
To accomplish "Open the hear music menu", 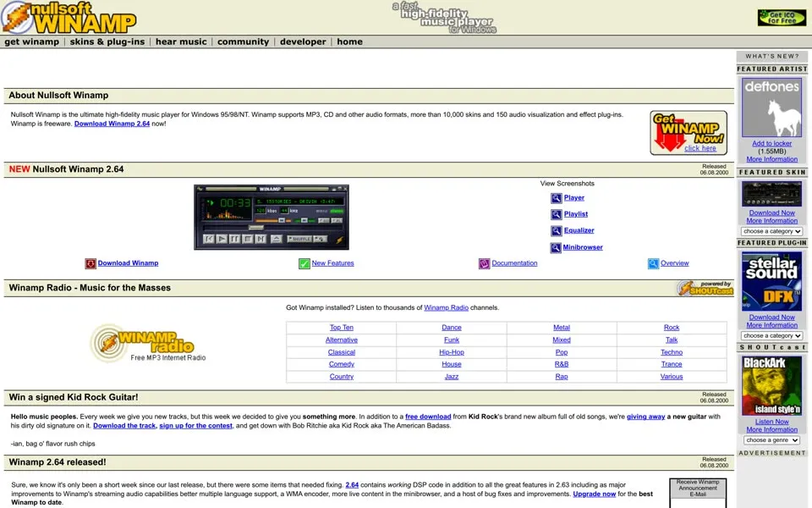I will 181,42.
